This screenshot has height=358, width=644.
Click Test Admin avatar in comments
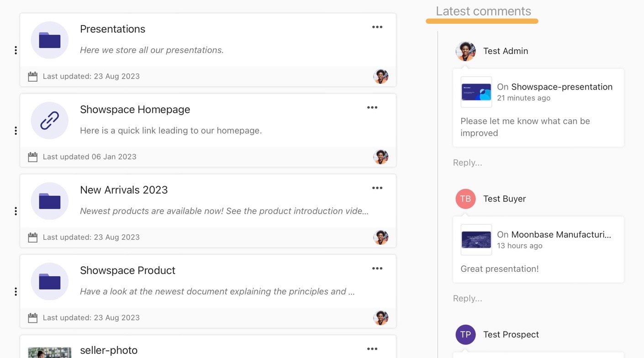(465, 51)
